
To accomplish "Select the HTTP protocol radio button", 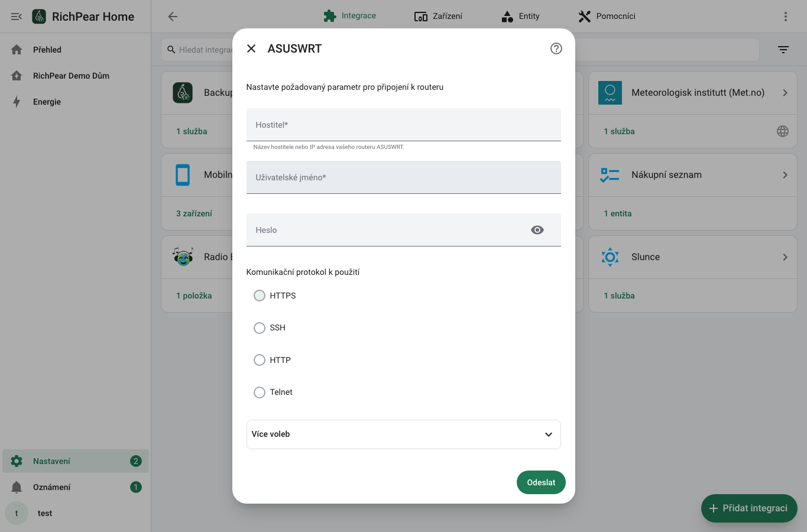I will click(x=260, y=360).
